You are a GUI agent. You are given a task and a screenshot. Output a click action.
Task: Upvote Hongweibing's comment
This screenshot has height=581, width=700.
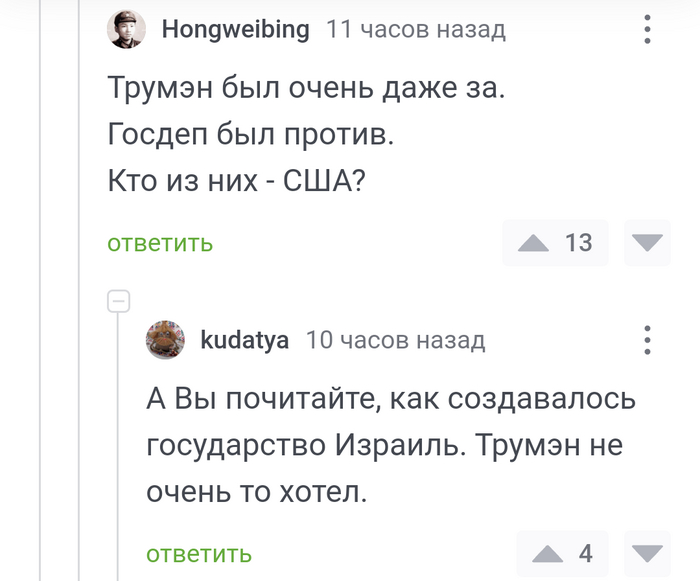[x=534, y=243]
